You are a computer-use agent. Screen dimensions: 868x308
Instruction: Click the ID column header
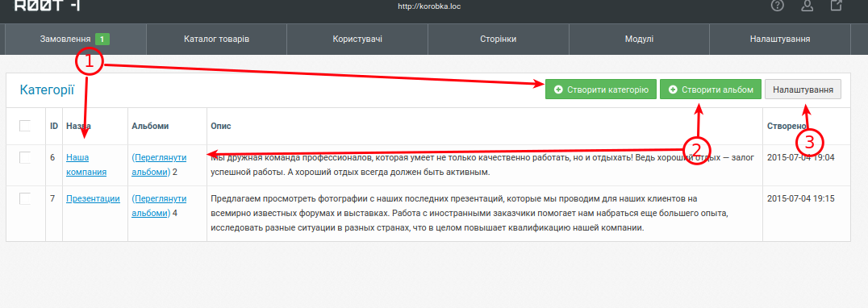tap(54, 126)
